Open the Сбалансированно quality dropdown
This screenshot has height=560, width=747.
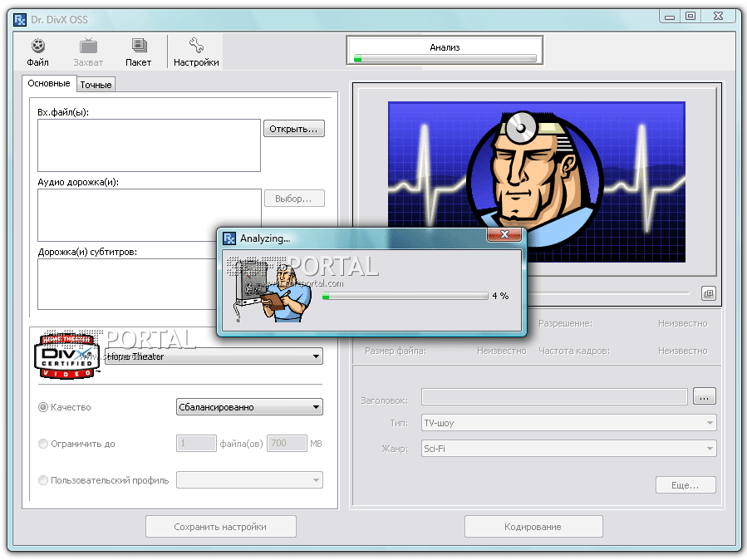249,407
